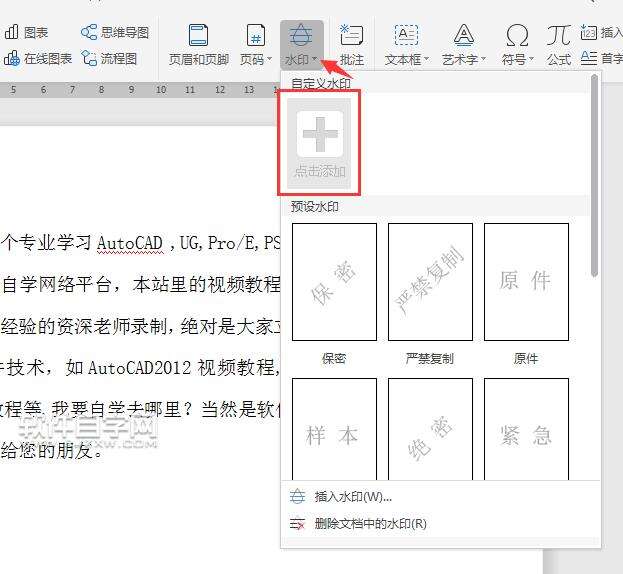Select the 原件 preset watermark thumbnail
Screen dimensions: 623x574
[526, 282]
